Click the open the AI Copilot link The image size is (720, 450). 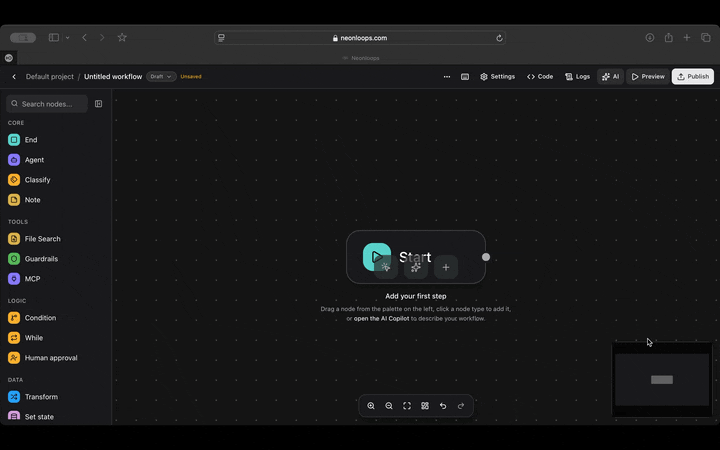(x=381, y=318)
